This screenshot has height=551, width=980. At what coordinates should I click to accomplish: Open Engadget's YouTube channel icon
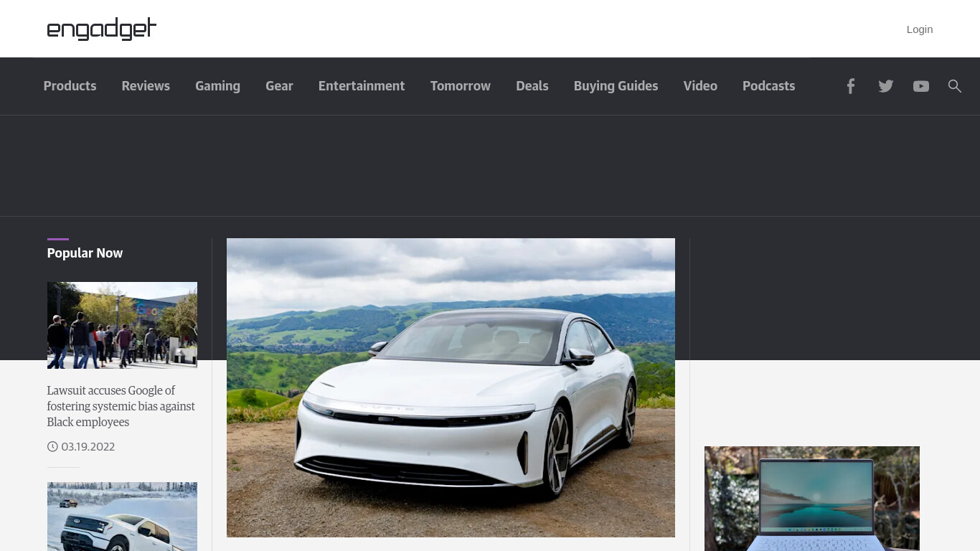click(x=921, y=86)
